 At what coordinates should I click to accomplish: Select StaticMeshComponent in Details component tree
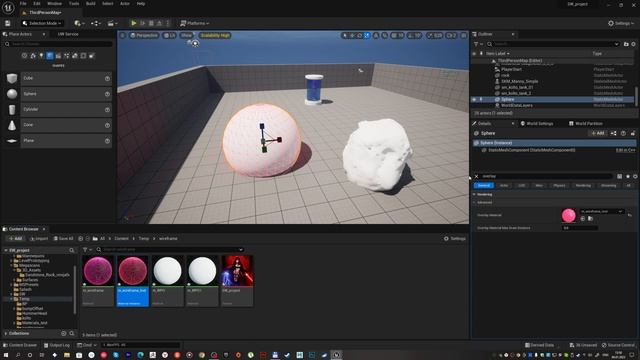coord(531,150)
